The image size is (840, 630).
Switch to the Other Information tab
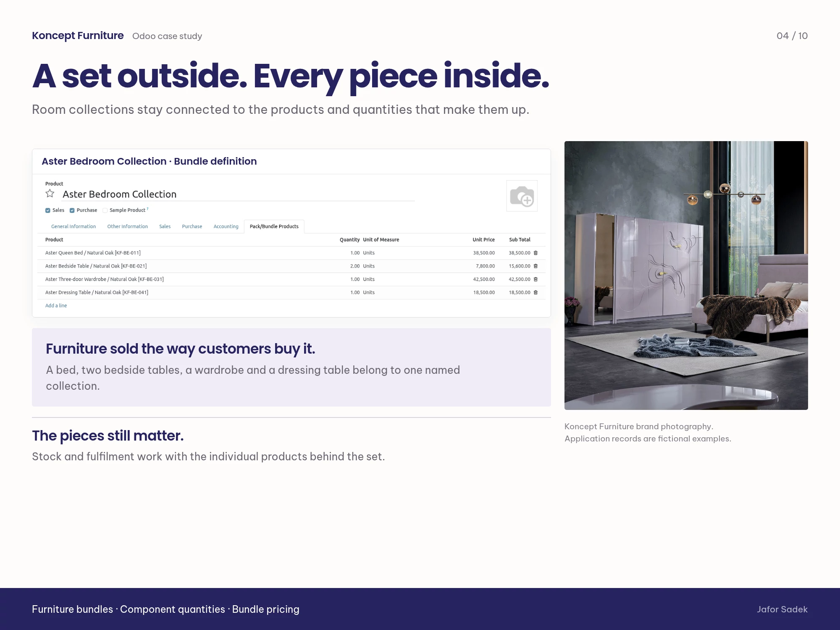point(127,226)
